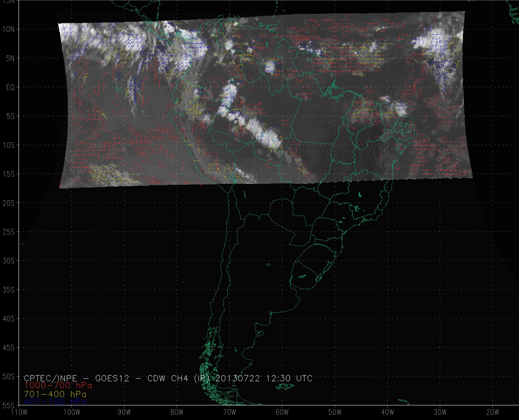Click the 30S latitude axis label
The height and width of the screenshot is (420, 519).
[9, 261]
